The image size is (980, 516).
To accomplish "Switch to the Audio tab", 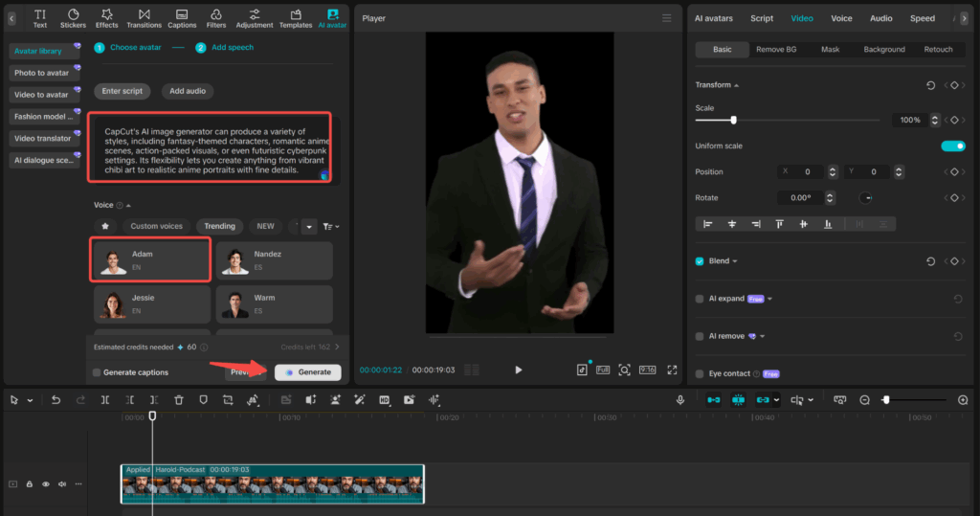I will (881, 18).
